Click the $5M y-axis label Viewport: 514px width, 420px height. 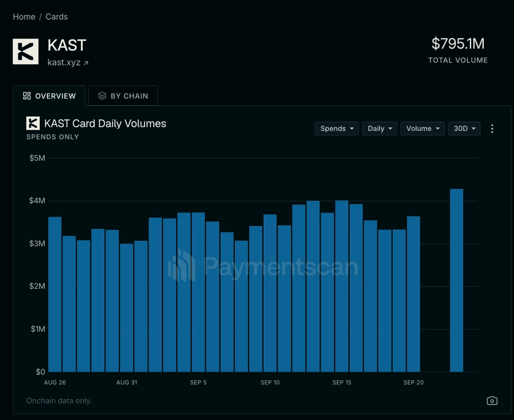tap(37, 158)
